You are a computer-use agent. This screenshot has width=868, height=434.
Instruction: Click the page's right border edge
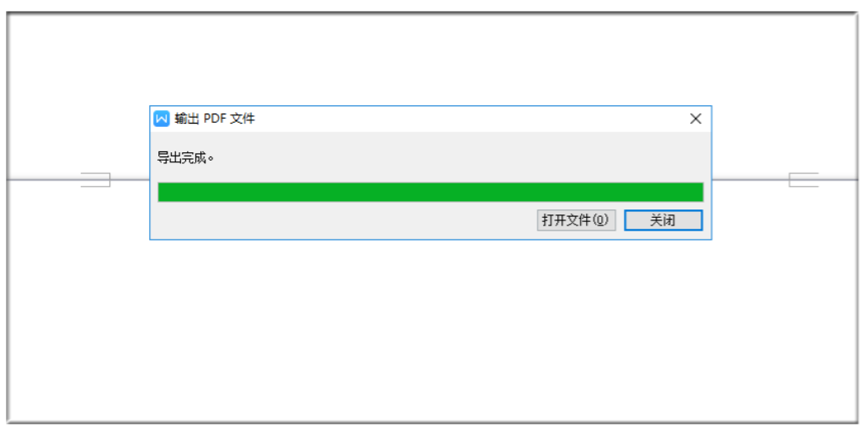(x=857, y=219)
